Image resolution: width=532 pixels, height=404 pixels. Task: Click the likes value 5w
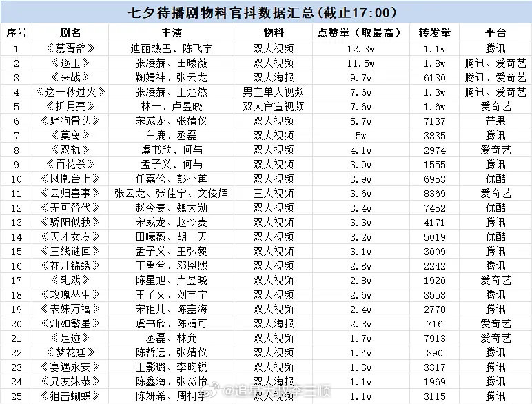[x=360, y=136]
